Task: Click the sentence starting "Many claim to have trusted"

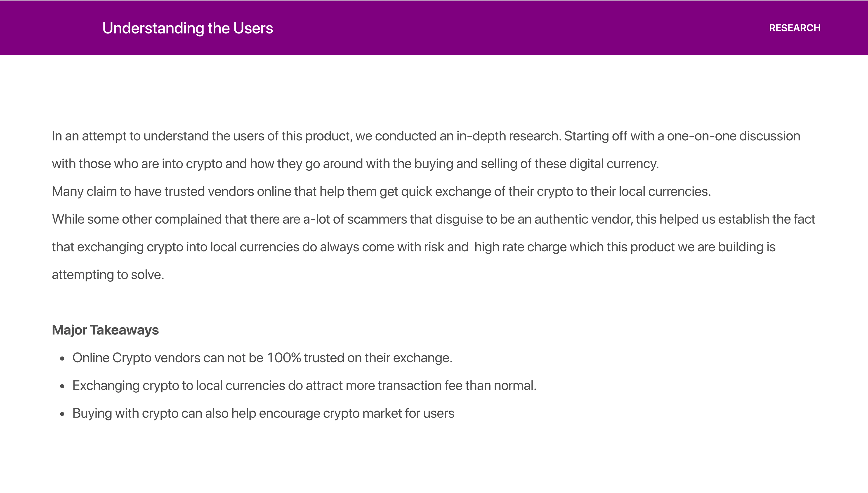Action: tap(381, 192)
